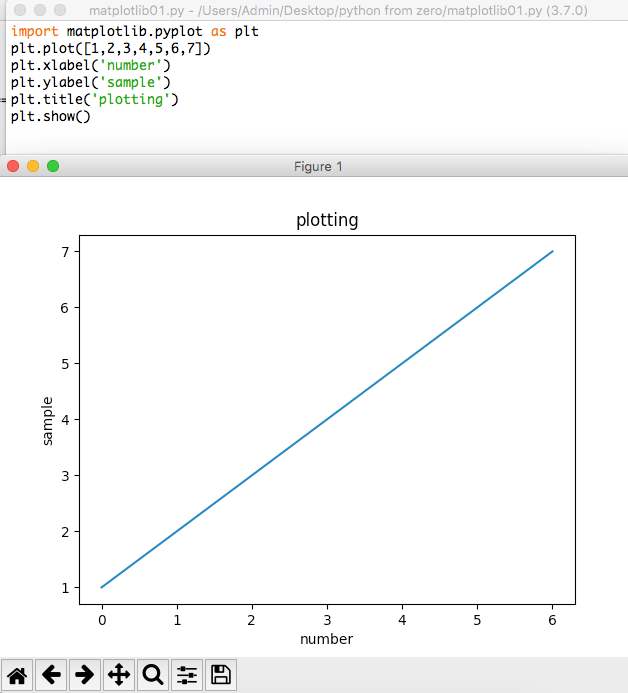The height and width of the screenshot is (693, 628).
Task: Go forward to the next view
Action: pos(85,675)
